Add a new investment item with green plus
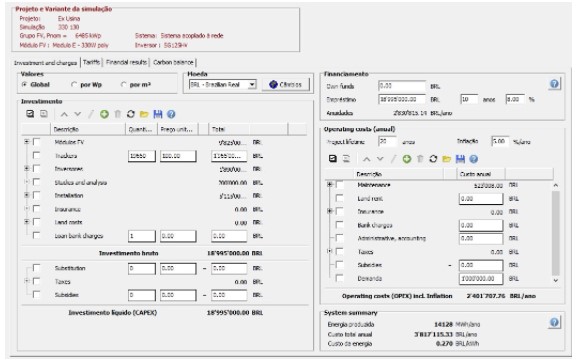Screen dimensions: 578x361 (104, 114)
